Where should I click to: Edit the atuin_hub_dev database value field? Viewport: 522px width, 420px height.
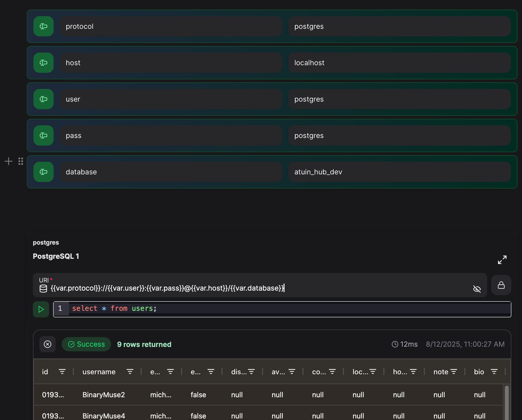pyautogui.click(x=399, y=172)
